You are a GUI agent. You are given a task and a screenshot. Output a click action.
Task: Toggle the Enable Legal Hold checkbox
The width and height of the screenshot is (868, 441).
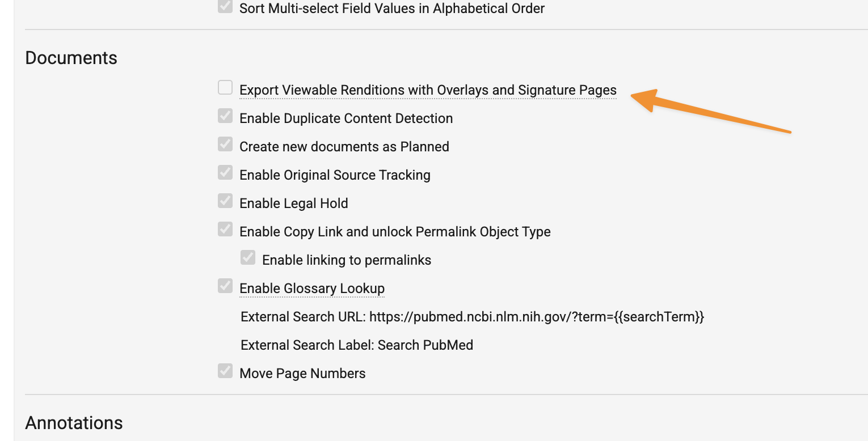(225, 201)
